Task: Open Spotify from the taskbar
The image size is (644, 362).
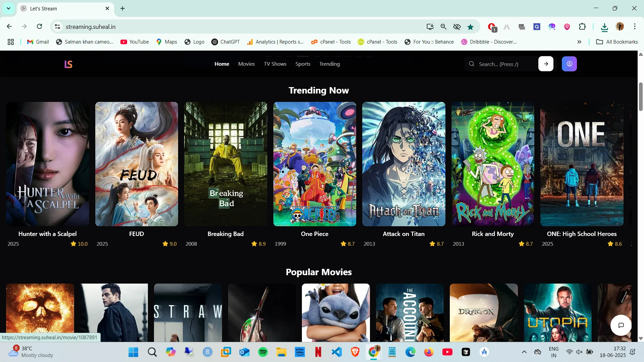Action: point(263,352)
